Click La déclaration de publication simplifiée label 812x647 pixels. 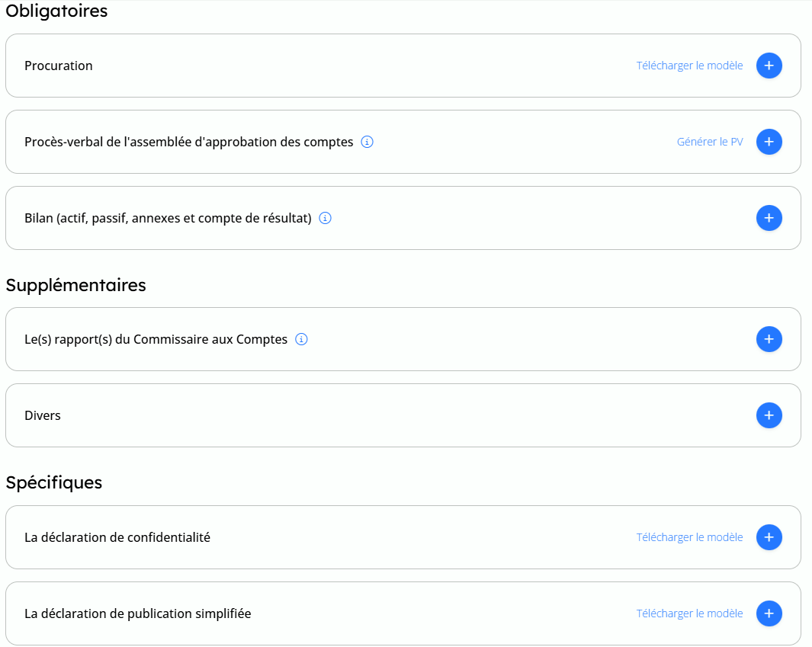coord(137,613)
